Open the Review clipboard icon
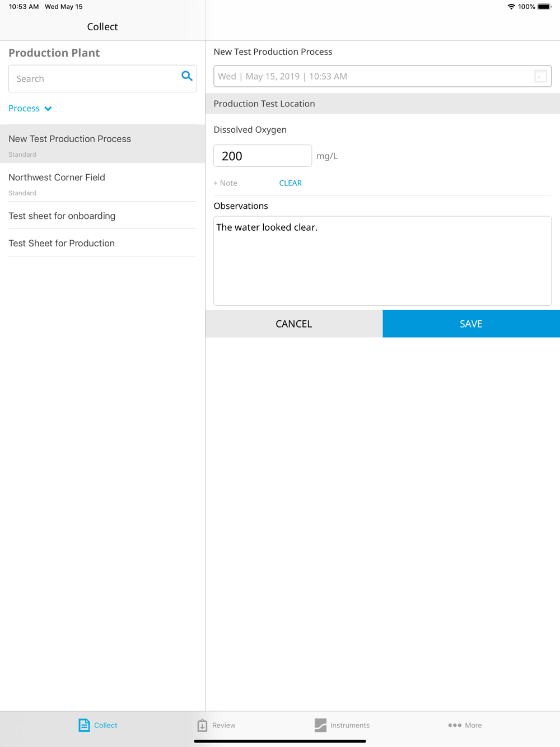Image resolution: width=560 pixels, height=747 pixels. coord(202,725)
